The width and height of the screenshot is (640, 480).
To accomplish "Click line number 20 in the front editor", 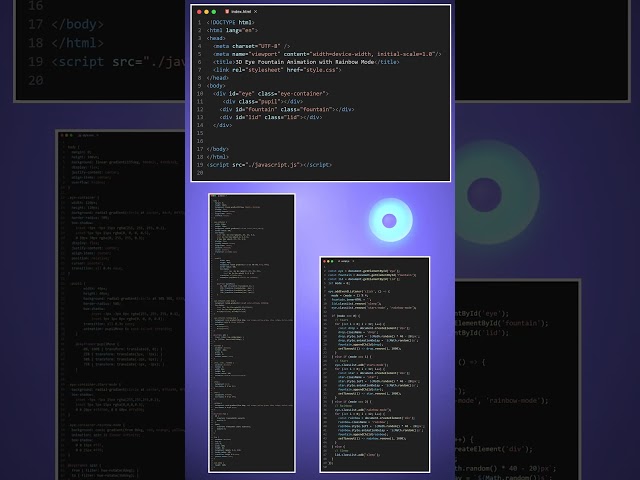I will [x=200, y=173].
